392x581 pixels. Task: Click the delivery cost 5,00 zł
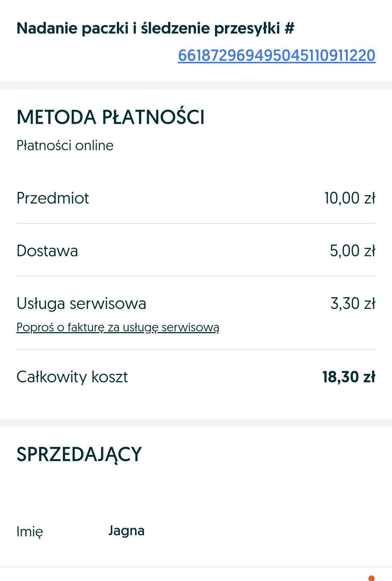click(352, 251)
